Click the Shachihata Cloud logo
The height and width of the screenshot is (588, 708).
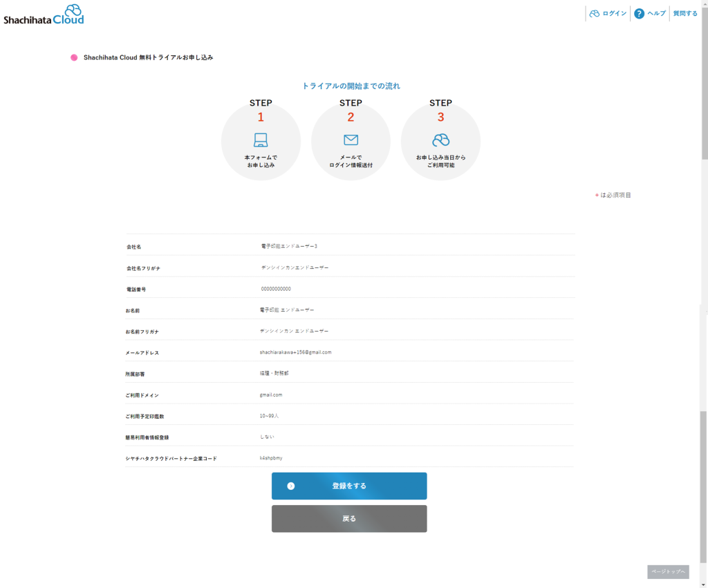44,15
